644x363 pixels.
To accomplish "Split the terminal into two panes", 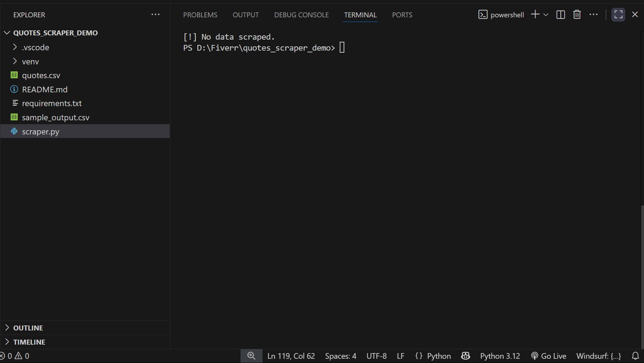I will (x=560, y=15).
